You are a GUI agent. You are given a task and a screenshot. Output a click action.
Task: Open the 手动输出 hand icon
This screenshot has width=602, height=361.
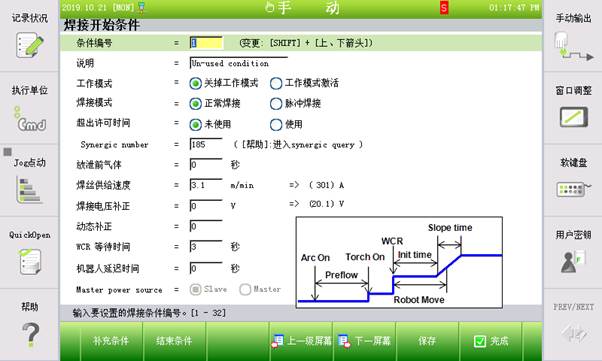(x=573, y=47)
